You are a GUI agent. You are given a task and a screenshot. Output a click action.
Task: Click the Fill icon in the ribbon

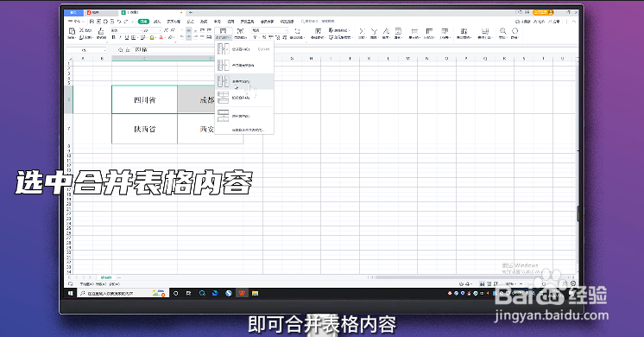point(398,31)
